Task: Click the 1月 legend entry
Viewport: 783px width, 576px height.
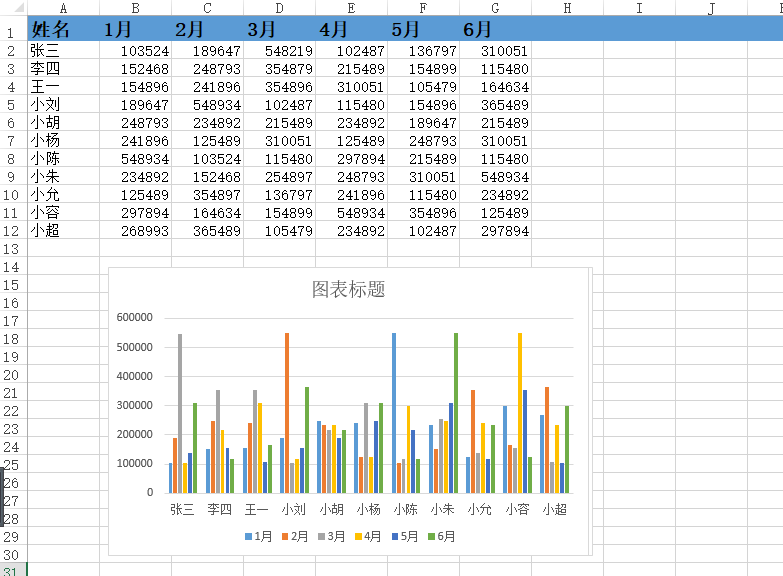Action: [x=258, y=537]
